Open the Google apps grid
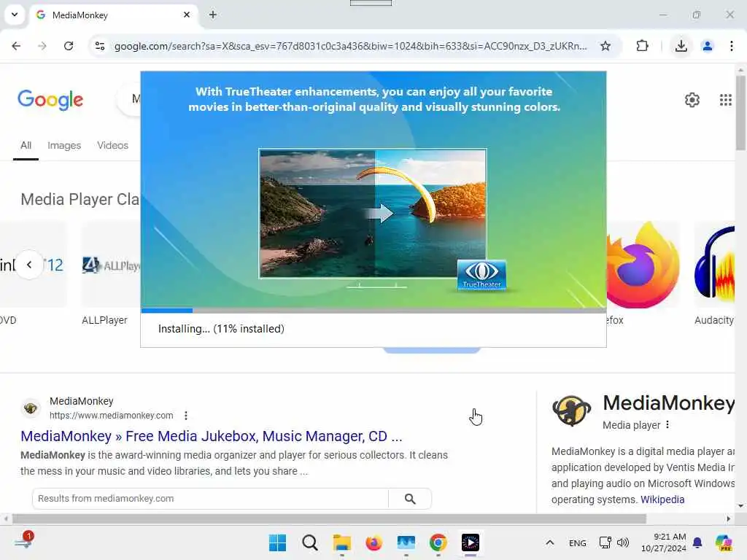 [x=726, y=99]
